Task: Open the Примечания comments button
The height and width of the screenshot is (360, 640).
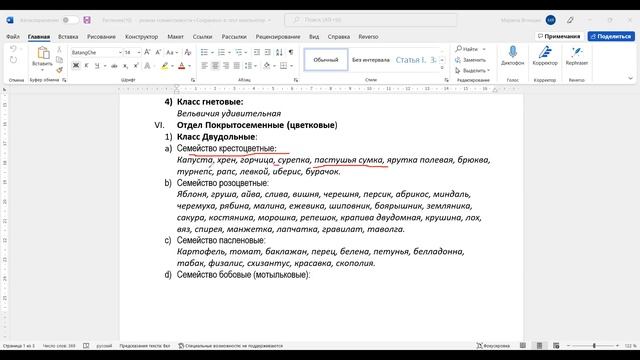Action: pos(559,36)
